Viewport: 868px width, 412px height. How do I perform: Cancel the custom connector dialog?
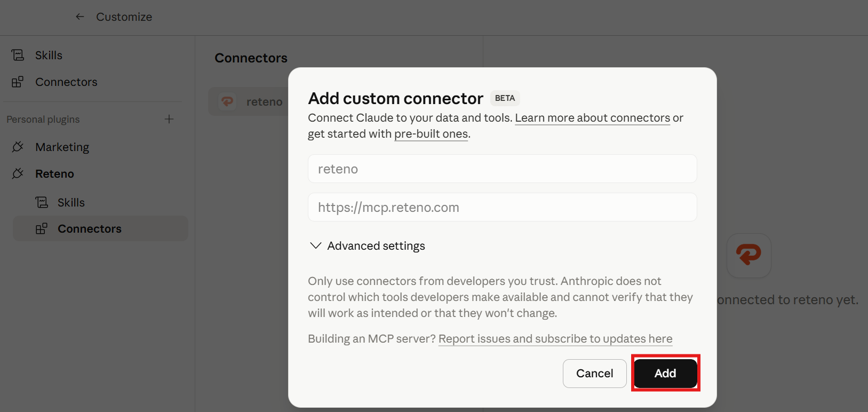click(594, 374)
